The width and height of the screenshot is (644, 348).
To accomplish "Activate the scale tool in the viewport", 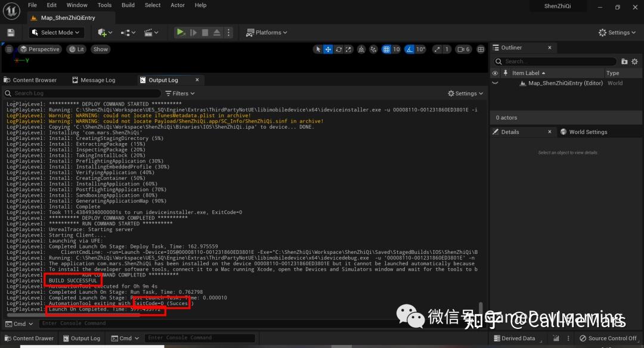I will click(348, 49).
